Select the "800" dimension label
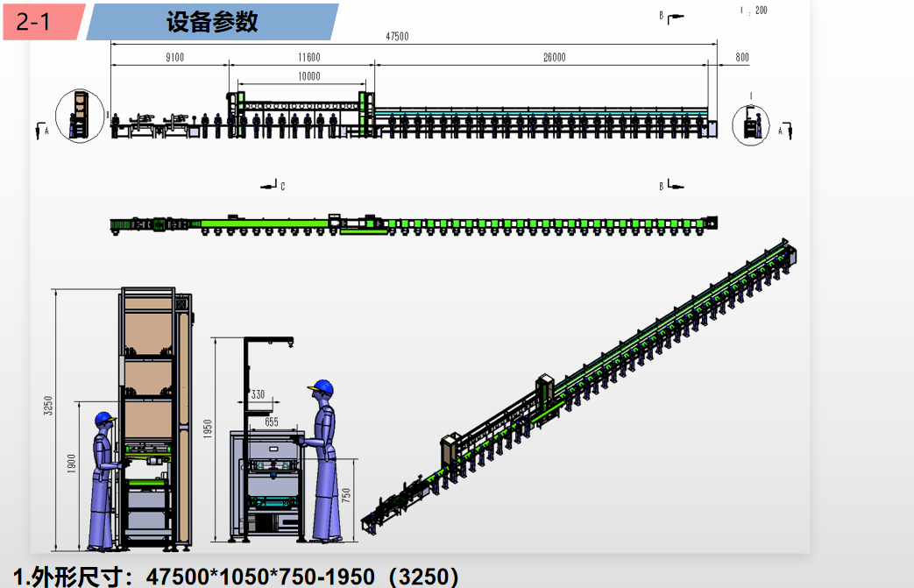 (x=742, y=57)
